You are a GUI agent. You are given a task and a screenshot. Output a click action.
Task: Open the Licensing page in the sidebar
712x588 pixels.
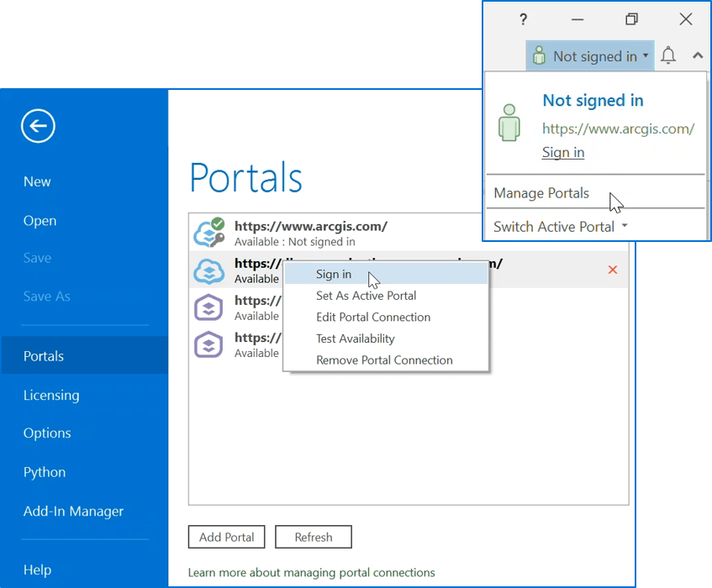click(x=51, y=395)
